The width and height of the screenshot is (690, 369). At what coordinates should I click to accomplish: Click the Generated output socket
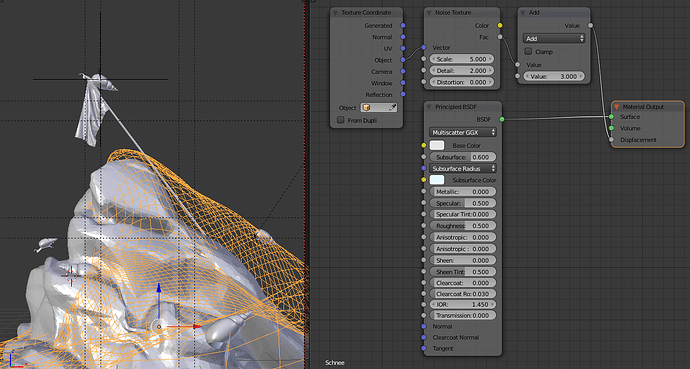pyautogui.click(x=403, y=26)
